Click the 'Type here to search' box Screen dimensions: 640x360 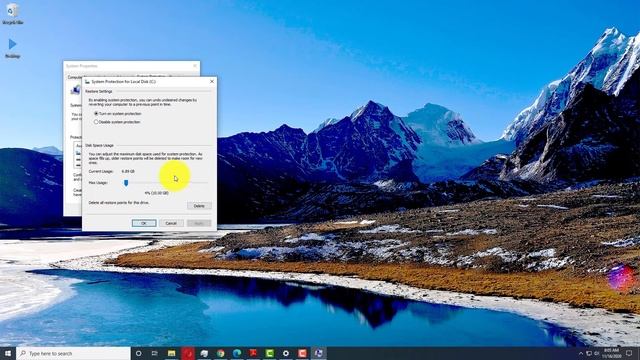[73, 353]
